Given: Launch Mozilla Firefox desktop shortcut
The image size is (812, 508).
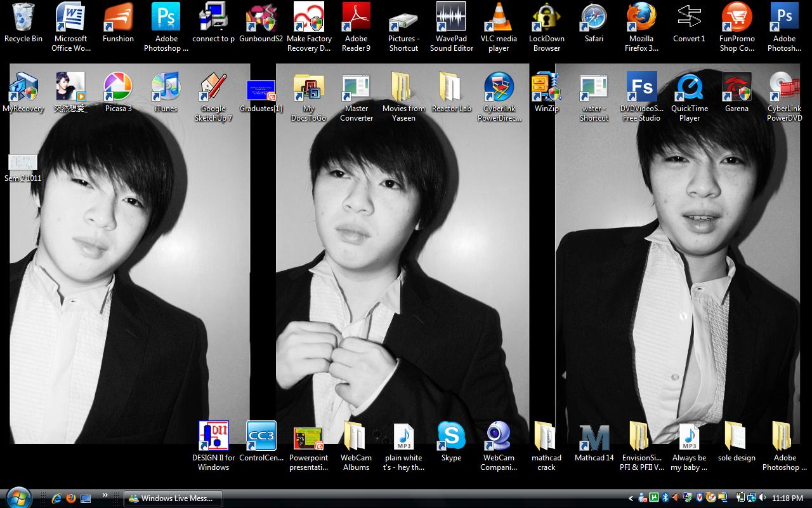Looking at the screenshot, I should [641, 27].
